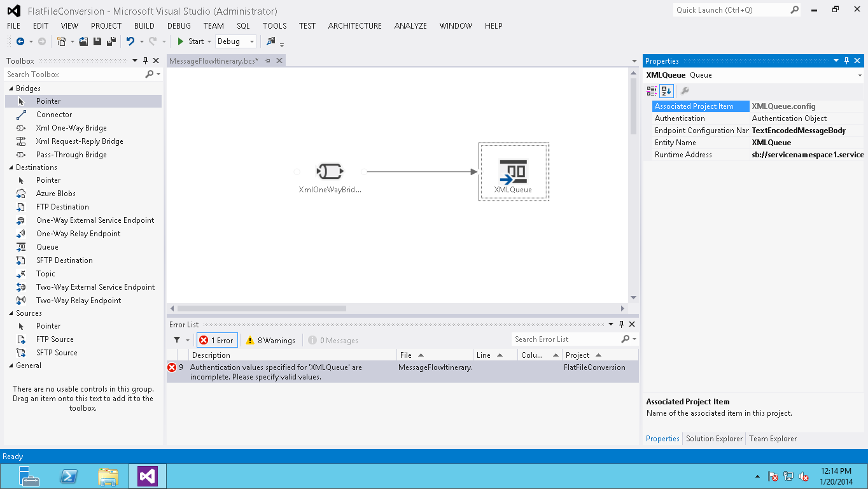Toggle the 0 Messages filter
Image resolution: width=868 pixels, height=489 pixels.
[x=333, y=340]
